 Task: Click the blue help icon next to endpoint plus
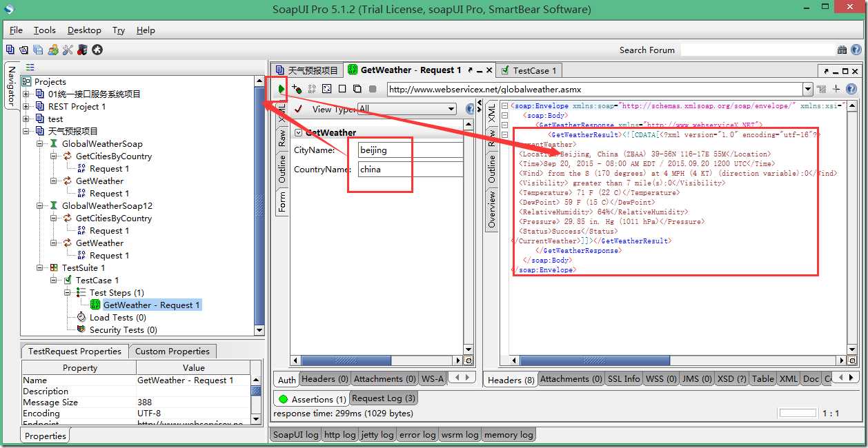(x=851, y=89)
